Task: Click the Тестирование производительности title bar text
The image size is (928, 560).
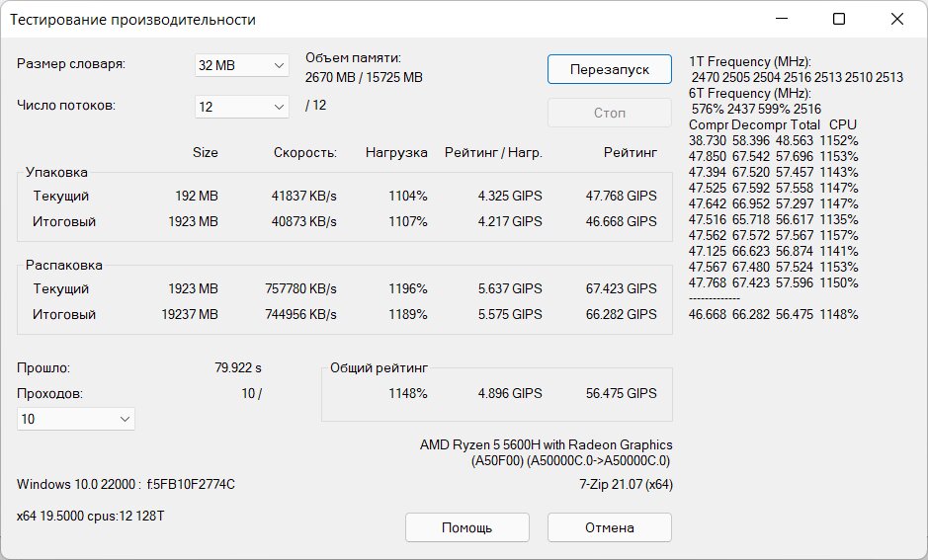Action: pos(133,20)
